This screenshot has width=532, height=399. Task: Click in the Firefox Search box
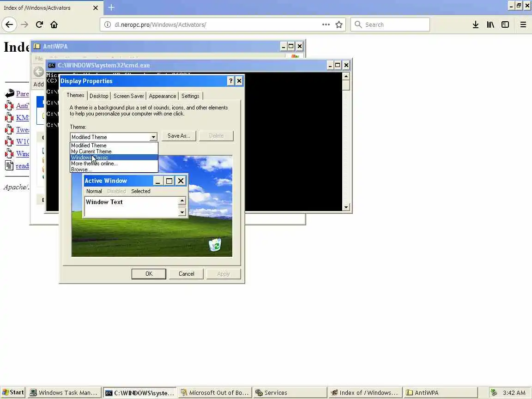coord(390,24)
